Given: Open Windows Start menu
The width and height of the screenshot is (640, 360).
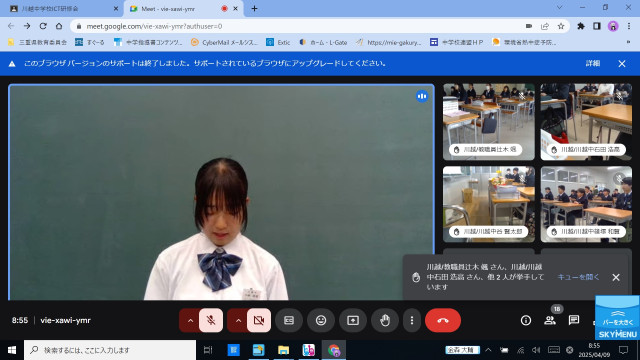Looking at the screenshot, I should point(12,350).
